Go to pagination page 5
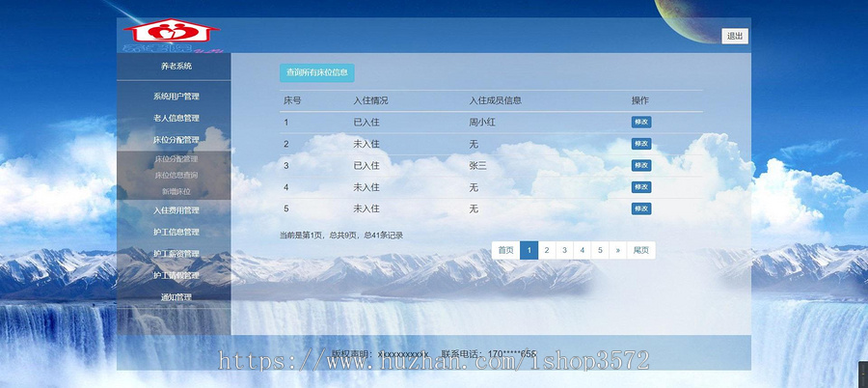The width and height of the screenshot is (868, 388). tap(600, 251)
